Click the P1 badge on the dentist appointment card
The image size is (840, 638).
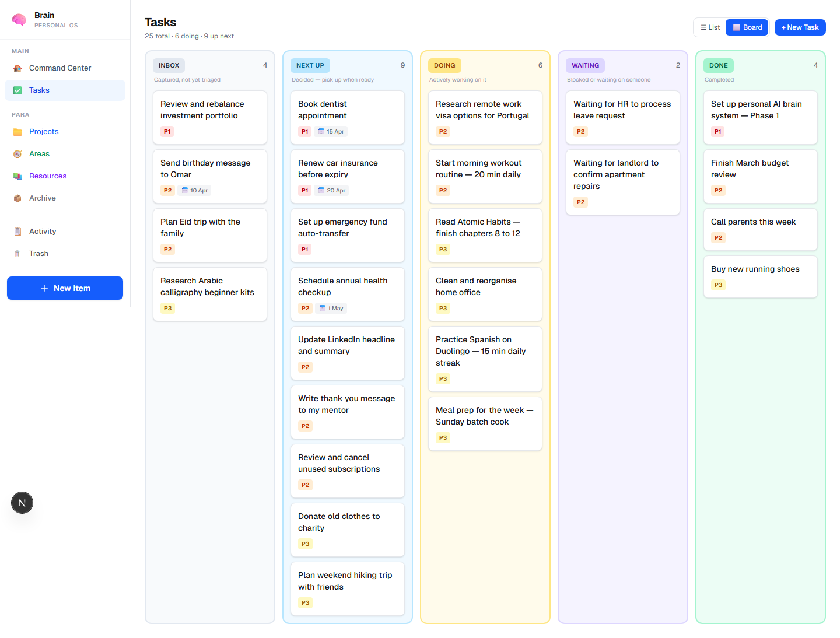click(304, 131)
